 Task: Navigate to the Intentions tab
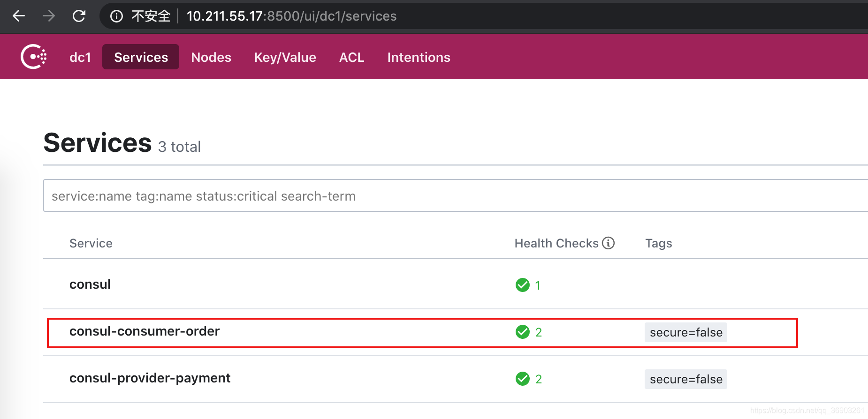[419, 57]
